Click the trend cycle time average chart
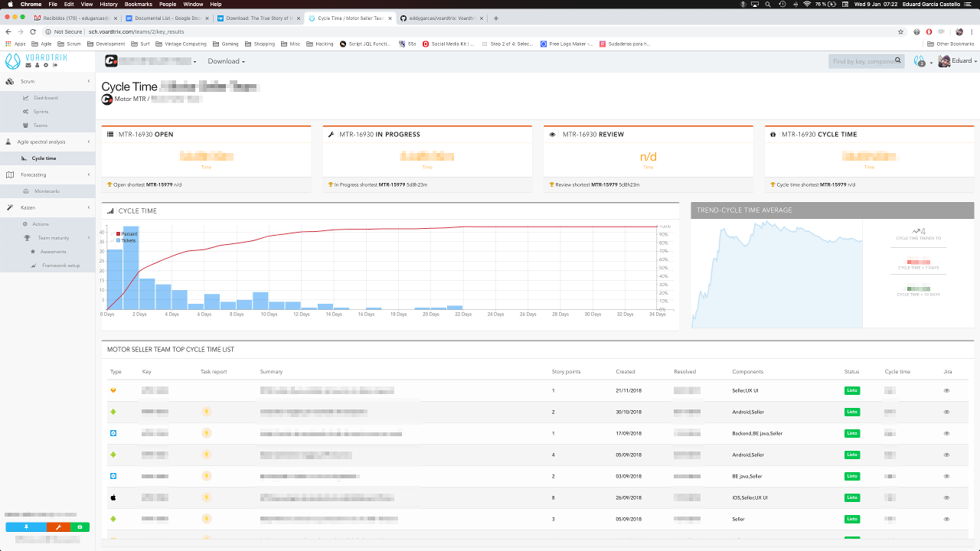This screenshot has width=980, height=551. [776, 274]
